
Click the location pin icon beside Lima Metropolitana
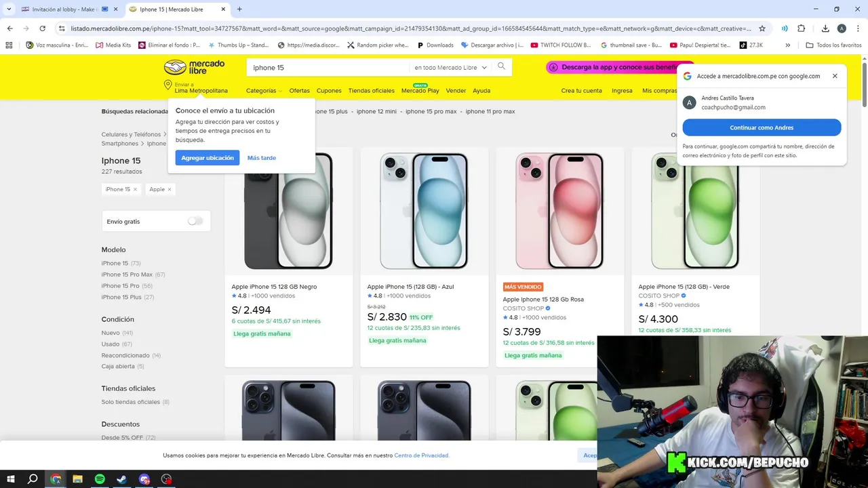point(167,85)
